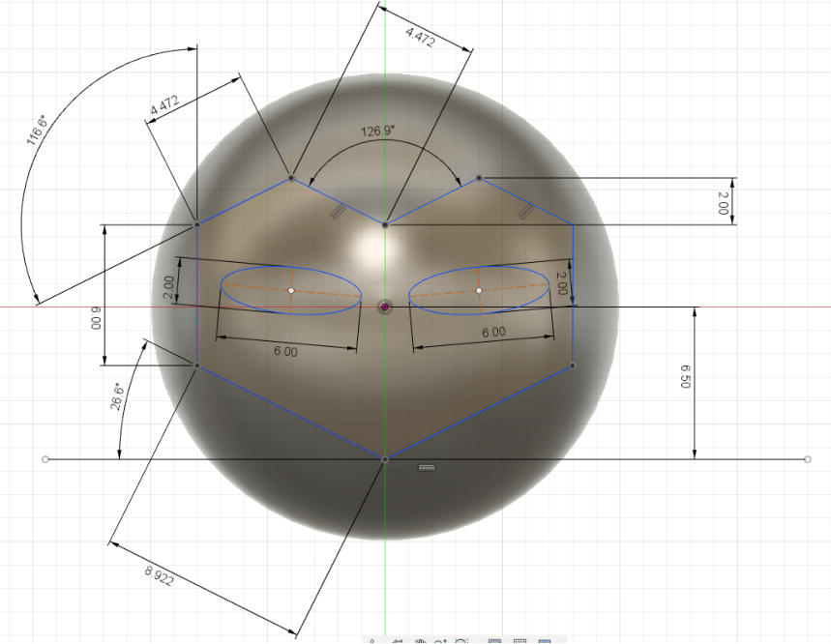Click the bottom vertex point of the shape
831x644 pixels.
[385, 459]
